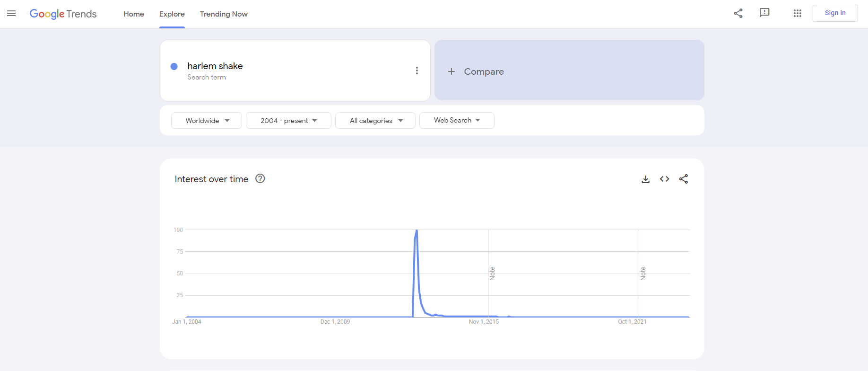Image resolution: width=868 pixels, height=371 pixels.
Task: Open harlem shake term options menu
Action: coord(417,71)
